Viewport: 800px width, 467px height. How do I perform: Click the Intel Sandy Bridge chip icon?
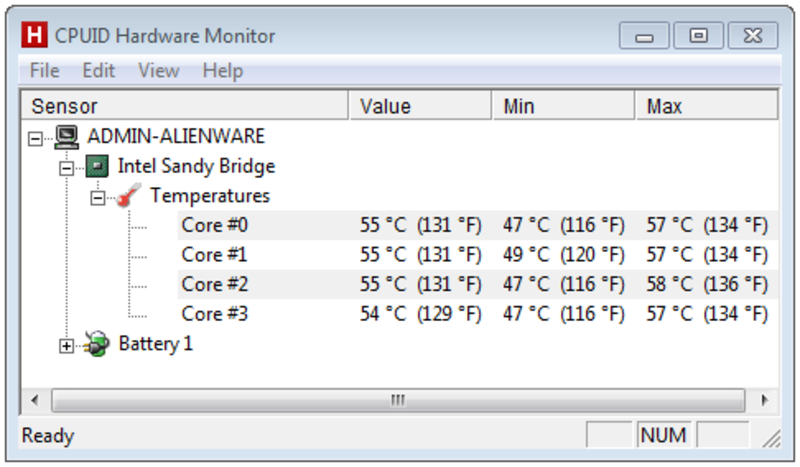coord(97,166)
